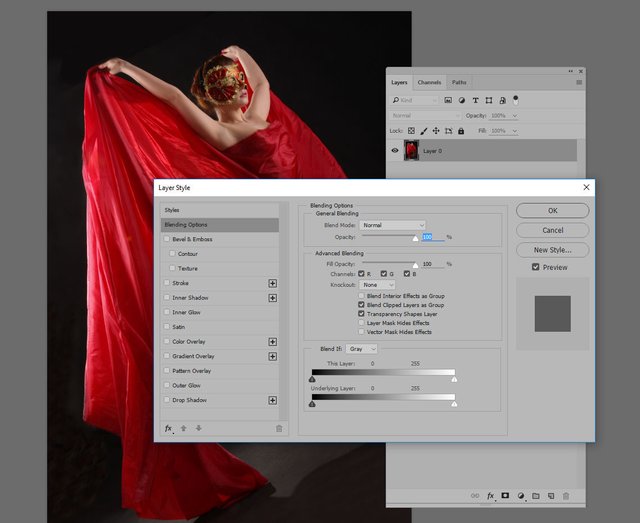Switch to the Channels tab
640x523 pixels.
click(429, 82)
